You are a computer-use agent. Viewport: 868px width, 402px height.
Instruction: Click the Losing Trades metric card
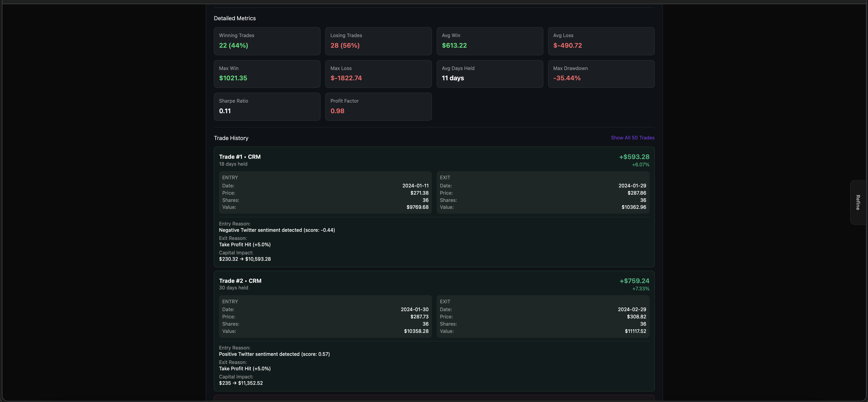[378, 41]
